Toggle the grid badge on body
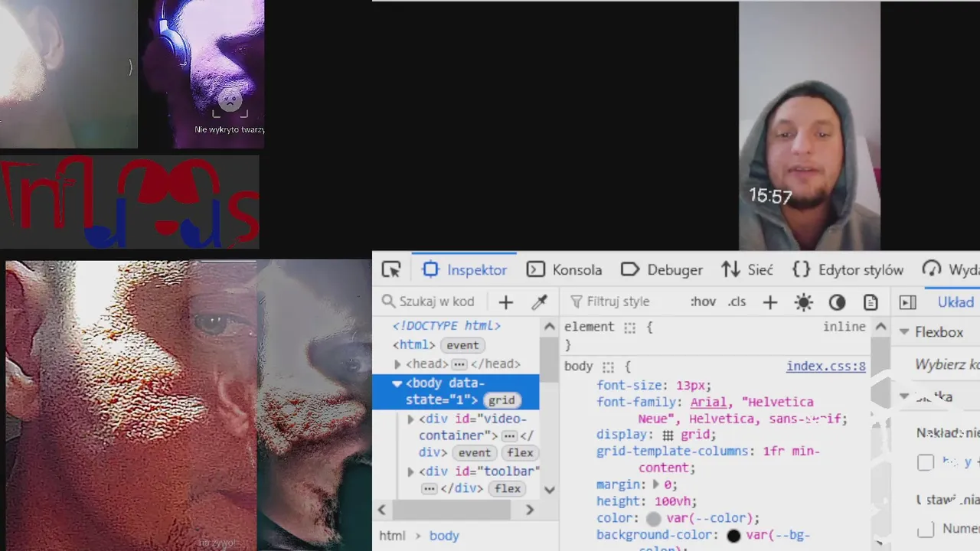This screenshot has width=980, height=551. point(501,400)
